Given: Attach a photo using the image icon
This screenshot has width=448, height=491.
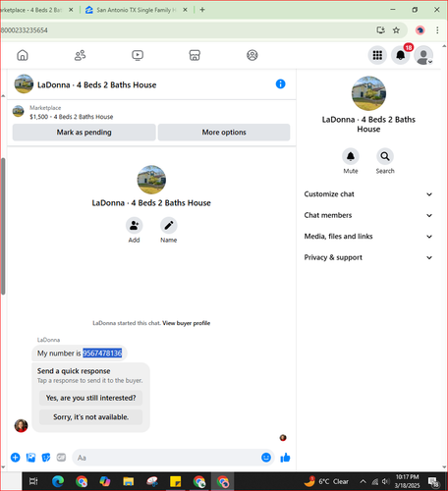Looking at the screenshot, I should (30, 458).
